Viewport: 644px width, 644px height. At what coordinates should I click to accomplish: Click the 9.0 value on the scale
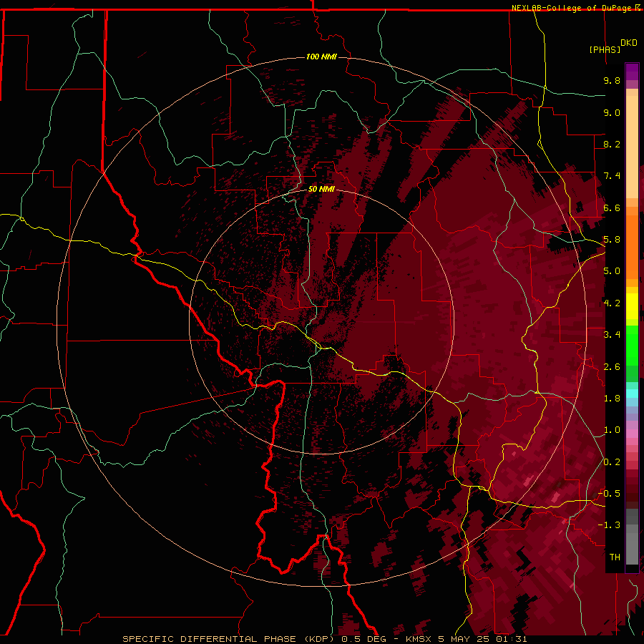point(612,112)
